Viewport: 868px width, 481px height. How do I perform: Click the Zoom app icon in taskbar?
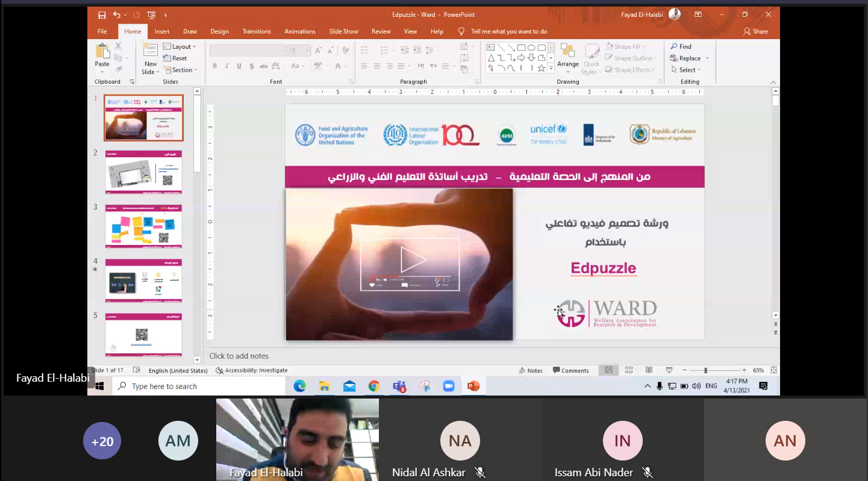pyautogui.click(x=449, y=386)
